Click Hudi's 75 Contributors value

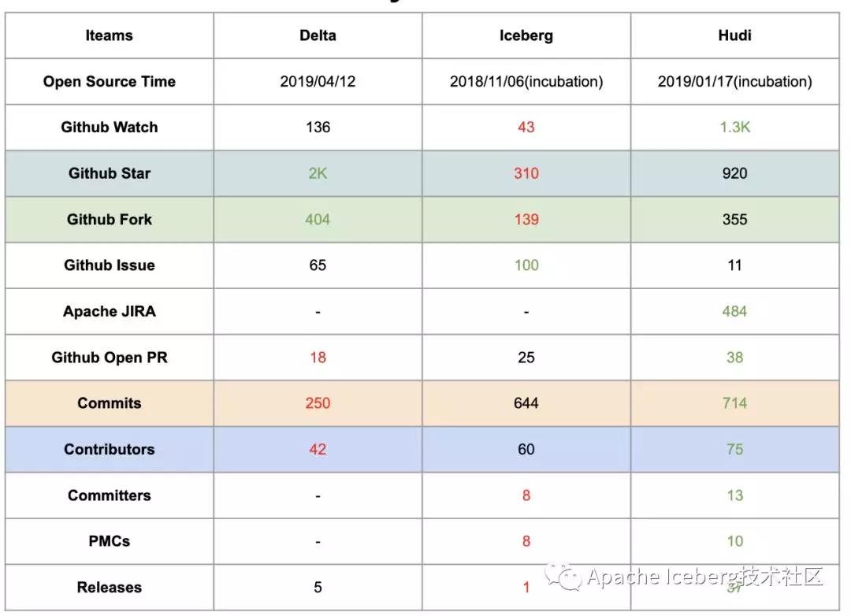(x=735, y=449)
